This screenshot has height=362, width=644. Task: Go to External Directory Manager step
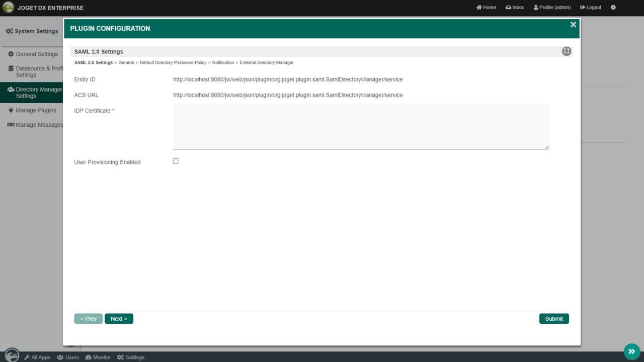point(267,63)
